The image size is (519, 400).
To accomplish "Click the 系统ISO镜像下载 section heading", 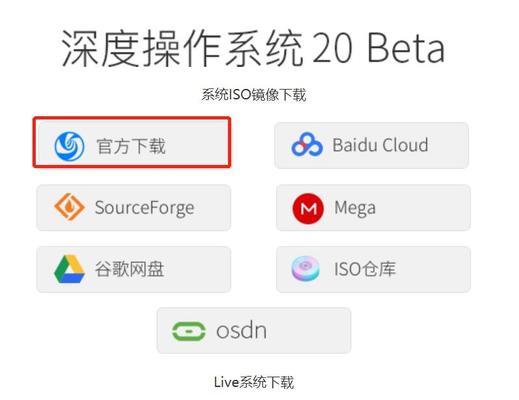I will tap(254, 95).
